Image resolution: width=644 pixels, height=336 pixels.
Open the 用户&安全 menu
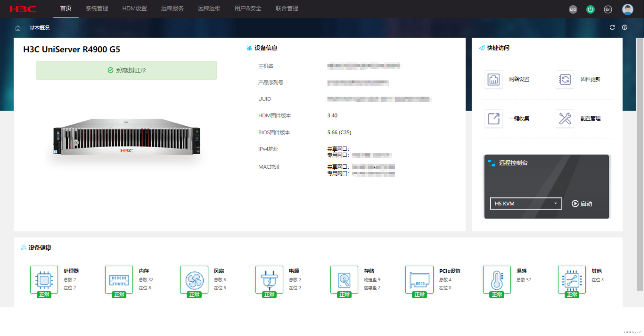click(x=248, y=8)
